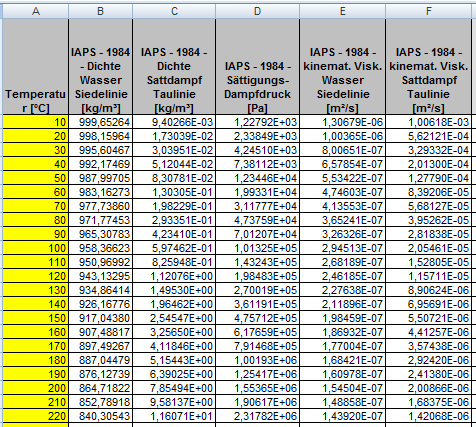Select column A header

click(36, 11)
